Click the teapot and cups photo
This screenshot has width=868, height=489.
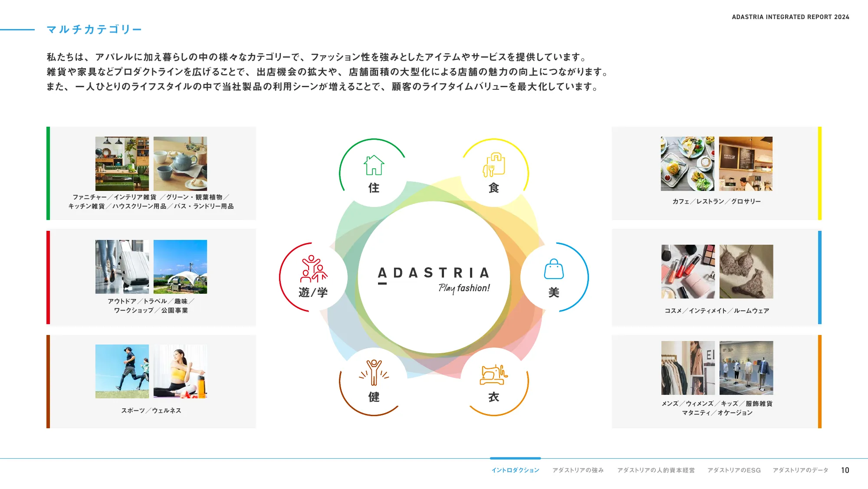point(180,164)
